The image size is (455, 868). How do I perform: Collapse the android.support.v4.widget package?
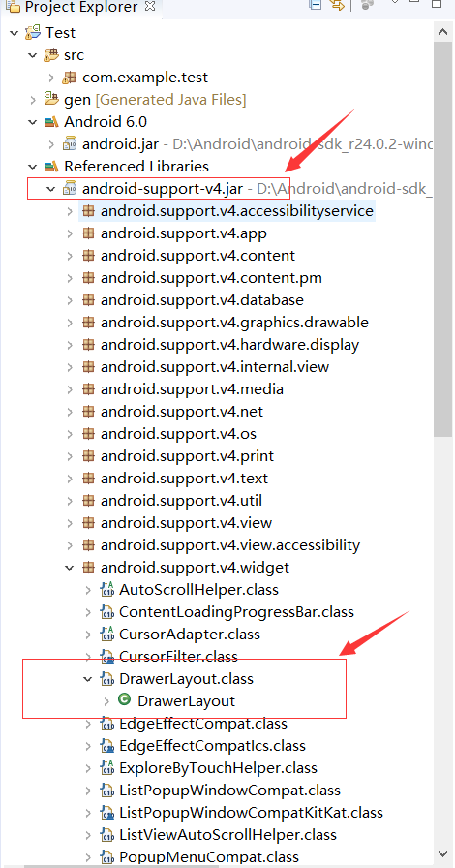(70, 568)
